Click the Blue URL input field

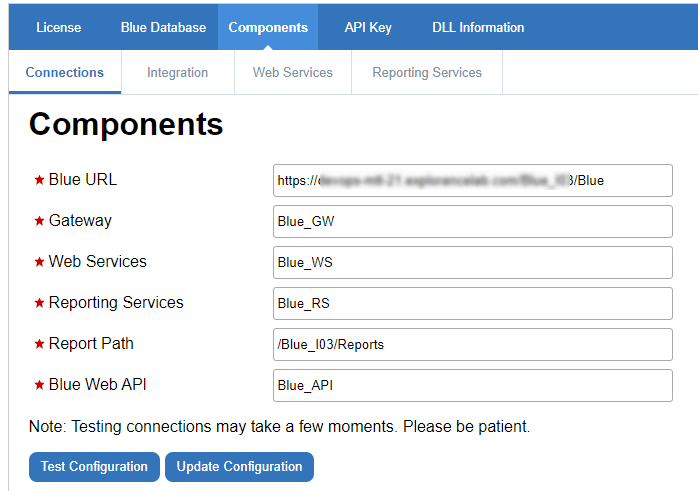point(473,181)
